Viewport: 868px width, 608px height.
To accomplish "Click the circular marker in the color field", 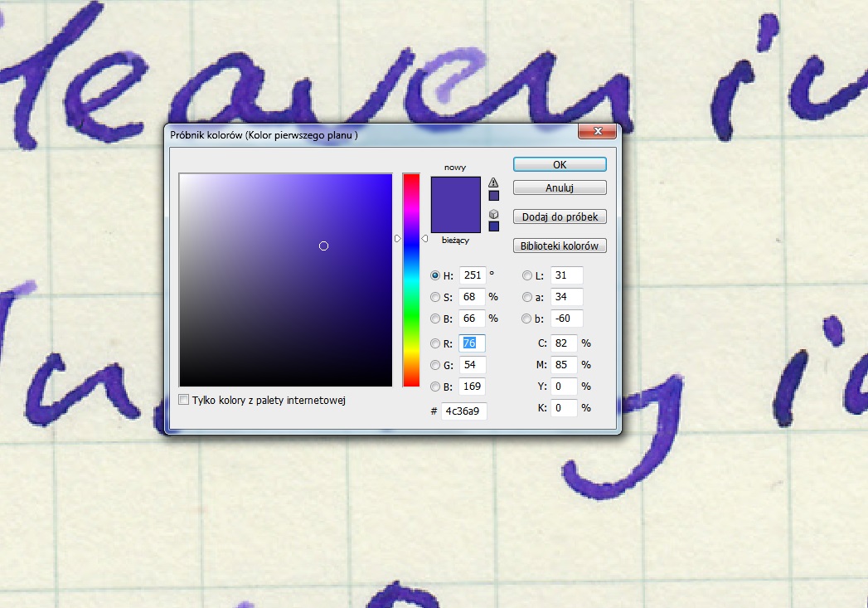I will click(x=323, y=246).
